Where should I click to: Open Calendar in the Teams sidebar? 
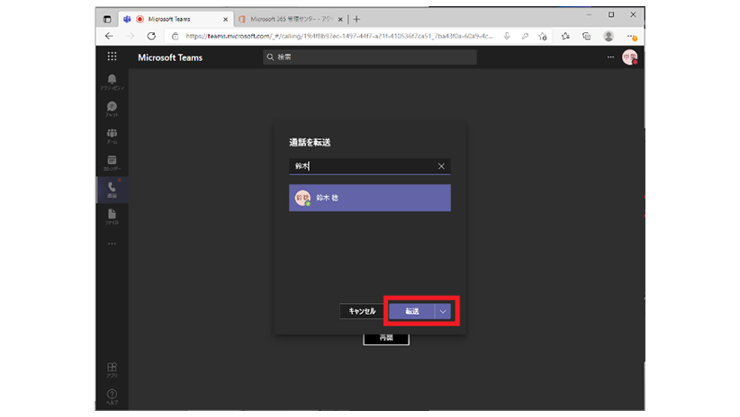click(x=112, y=163)
